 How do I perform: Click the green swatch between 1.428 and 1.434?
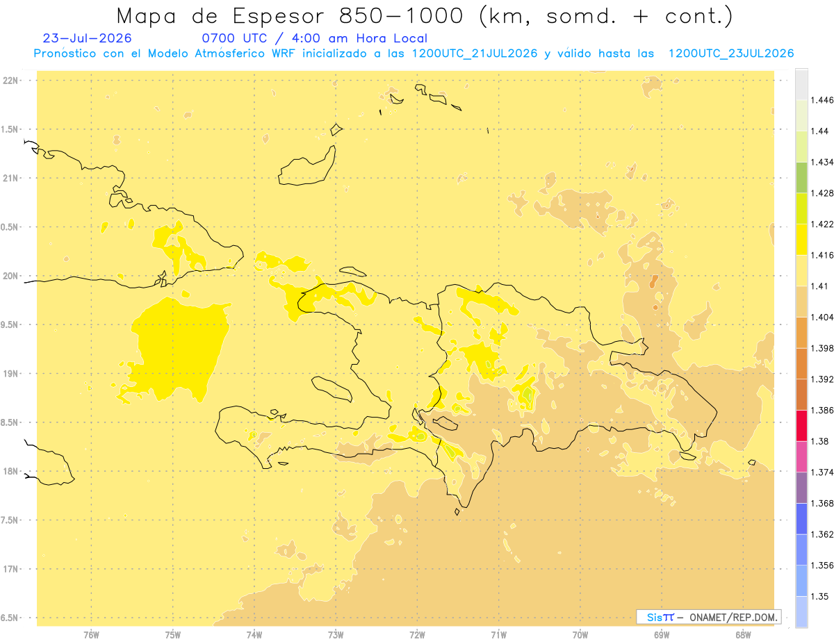(801, 177)
